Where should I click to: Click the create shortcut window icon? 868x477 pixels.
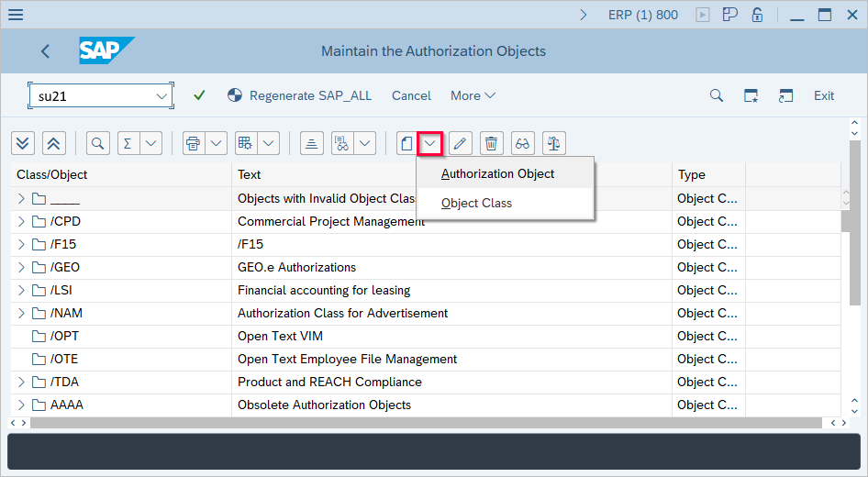pyautogui.click(x=785, y=95)
